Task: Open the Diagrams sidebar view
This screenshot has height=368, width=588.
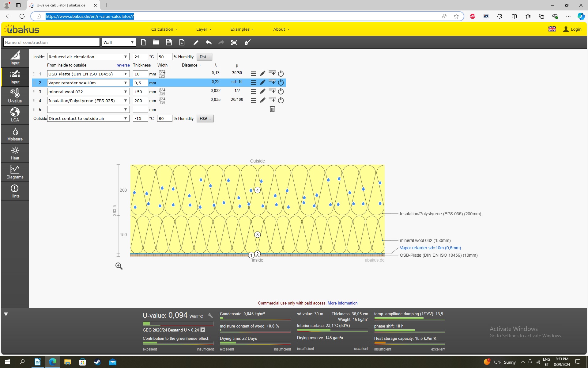Action: [x=15, y=172]
